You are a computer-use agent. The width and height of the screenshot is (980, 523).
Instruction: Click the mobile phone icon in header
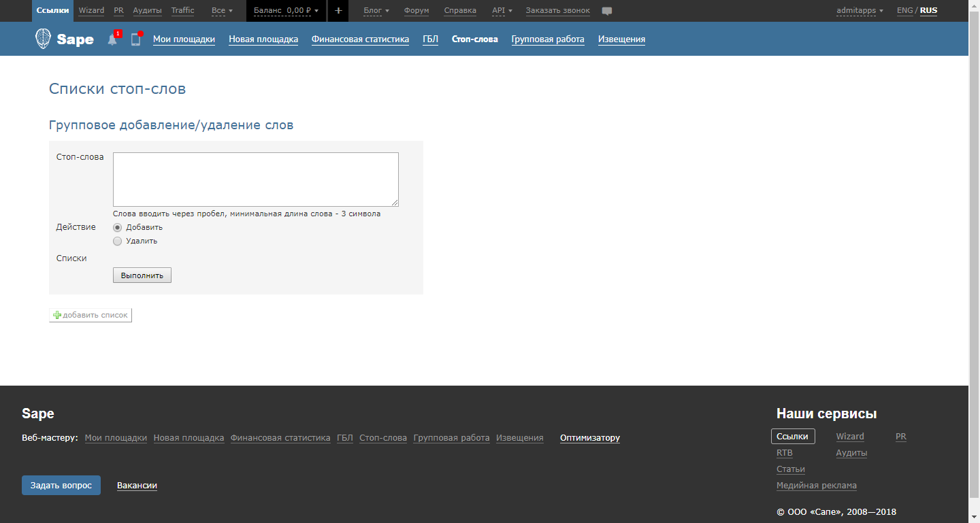tap(135, 39)
